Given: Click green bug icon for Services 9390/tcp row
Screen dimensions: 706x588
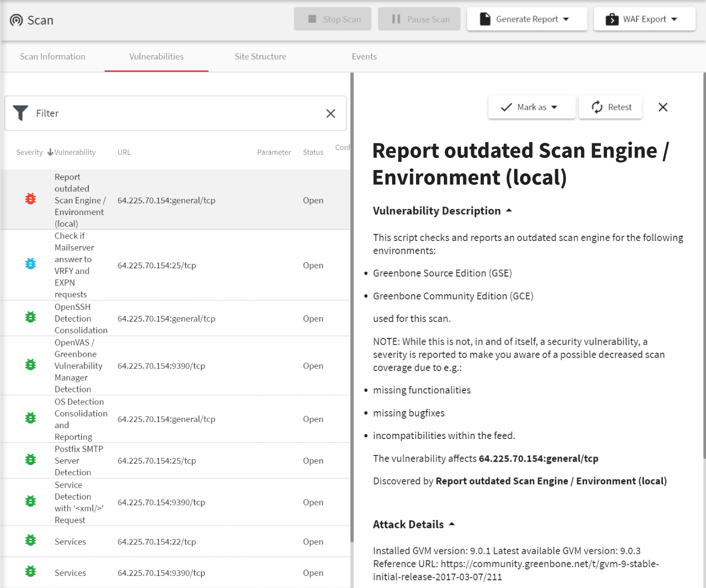Looking at the screenshot, I should 31,571.
